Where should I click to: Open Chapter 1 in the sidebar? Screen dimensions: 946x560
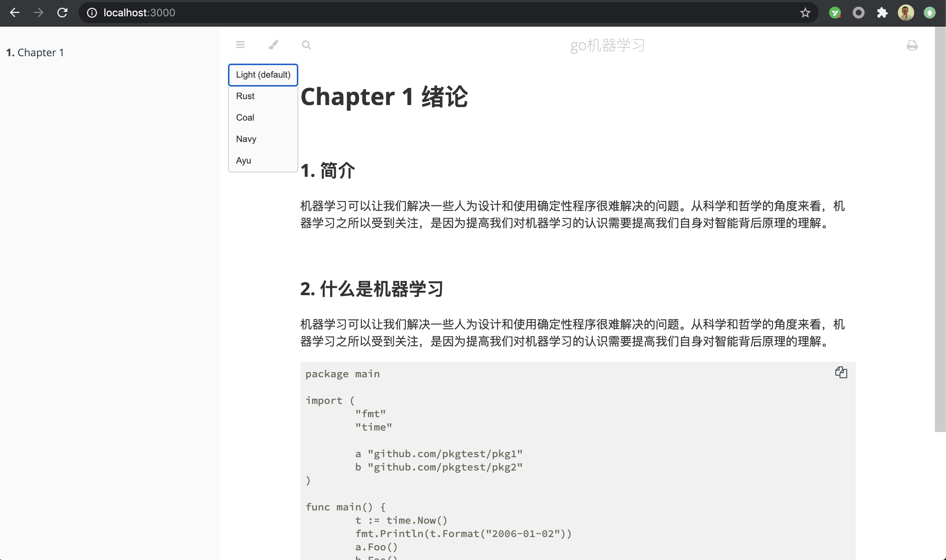[35, 53]
